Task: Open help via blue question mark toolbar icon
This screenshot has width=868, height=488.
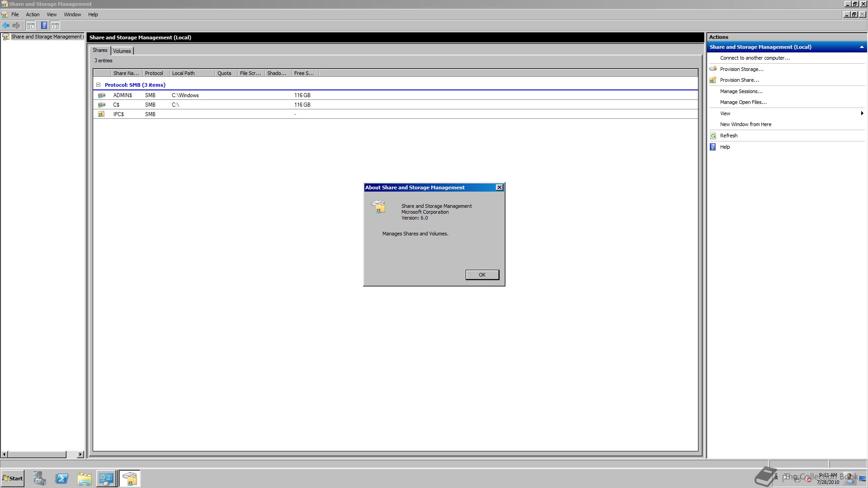Action: (x=44, y=25)
